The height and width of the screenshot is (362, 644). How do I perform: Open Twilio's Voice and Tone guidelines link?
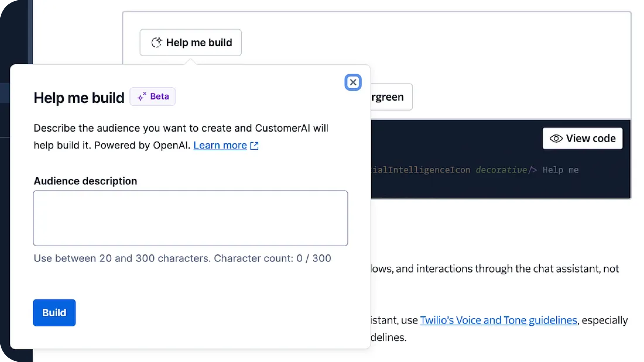[x=498, y=320]
